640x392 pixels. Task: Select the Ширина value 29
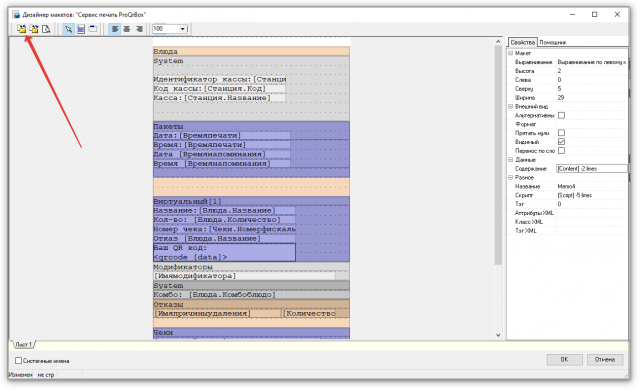tap(592, 98)
